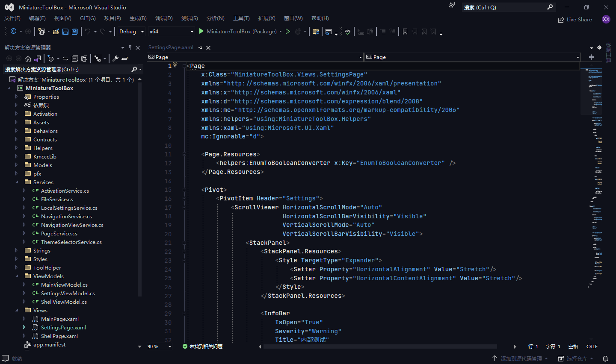
Task: Click the 未找到相关问题 status indicator
Action: [202, 346]
